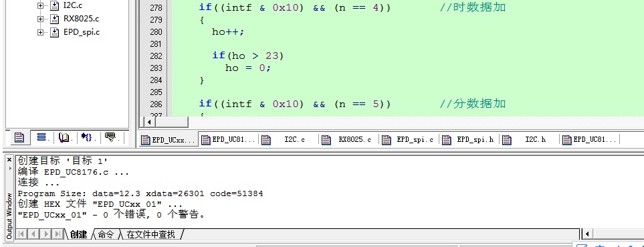
Task: Click the document icon on I2C.h editor tab
Action: 507,140
